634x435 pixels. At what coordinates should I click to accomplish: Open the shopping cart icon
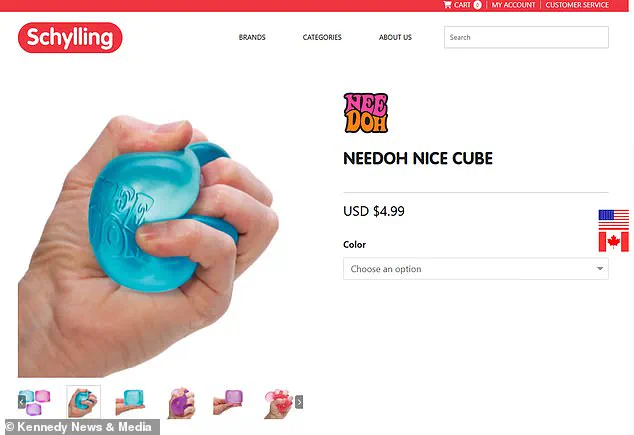[x=447, y=5]
